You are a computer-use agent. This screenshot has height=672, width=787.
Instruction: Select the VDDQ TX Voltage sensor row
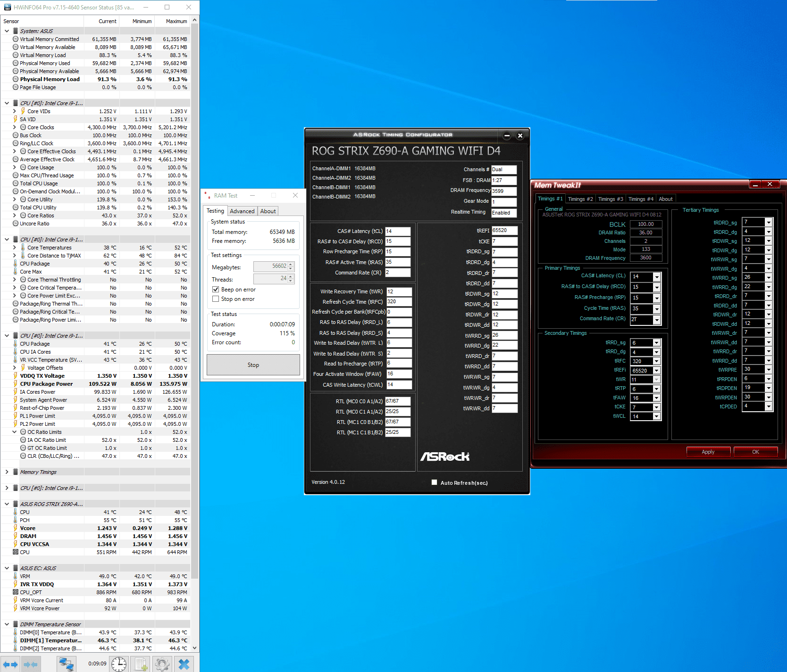[x=95, y=376]
